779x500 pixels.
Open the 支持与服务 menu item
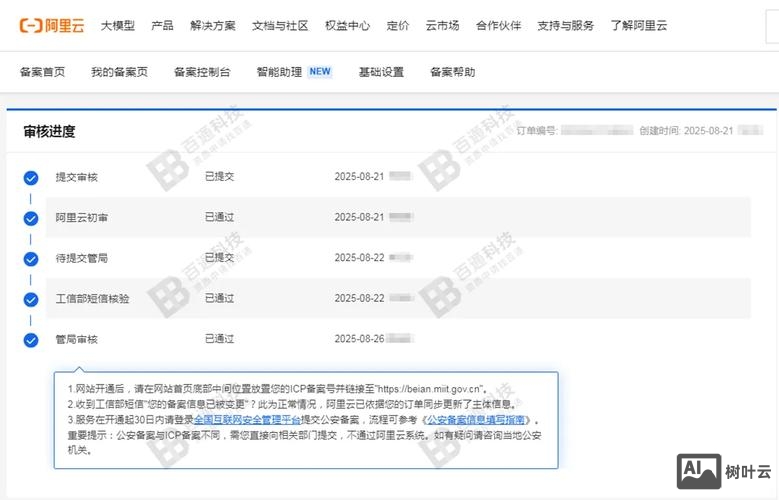[x=565, y=25]
